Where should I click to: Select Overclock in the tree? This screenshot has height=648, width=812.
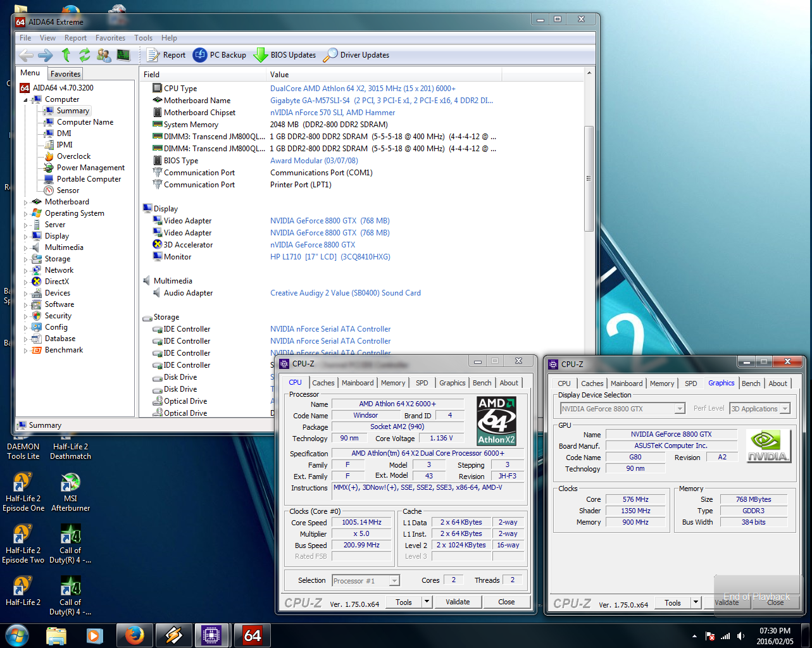73,156
